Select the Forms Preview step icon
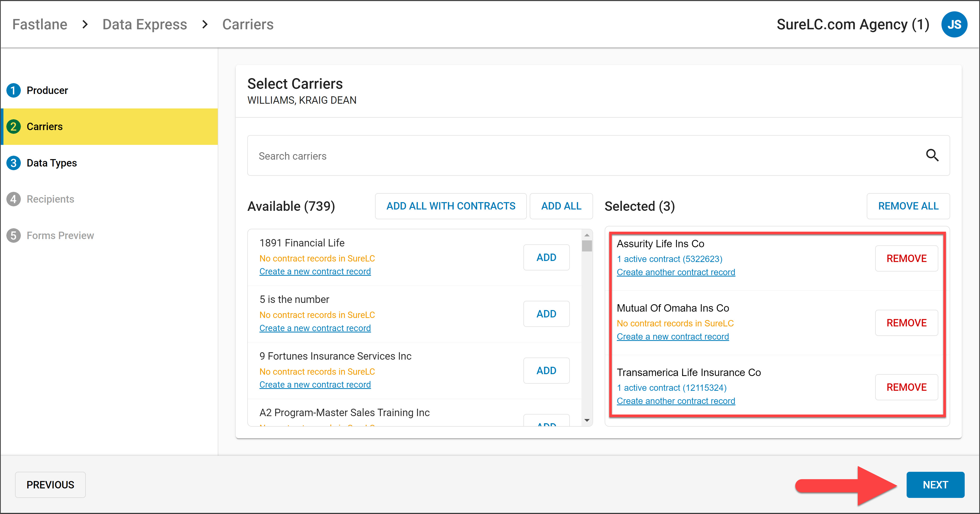Image resolution: width=980 pixels, height=514 pixels. (x=13, y=235)
